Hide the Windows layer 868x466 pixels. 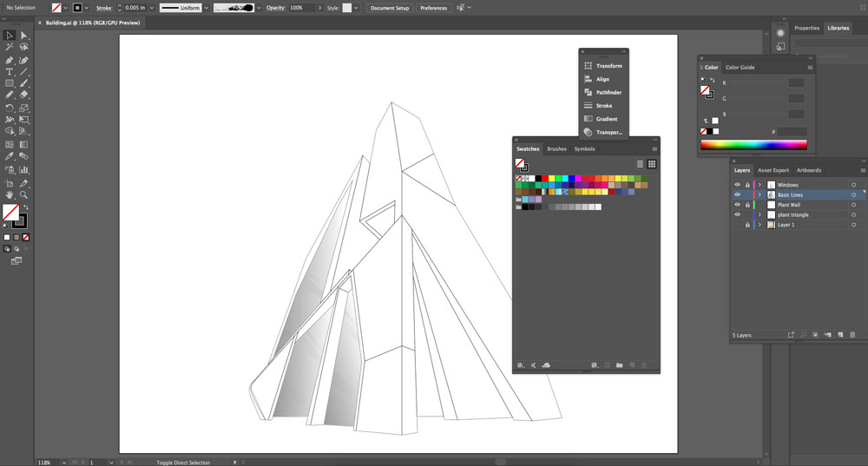[x=737, y=185]
